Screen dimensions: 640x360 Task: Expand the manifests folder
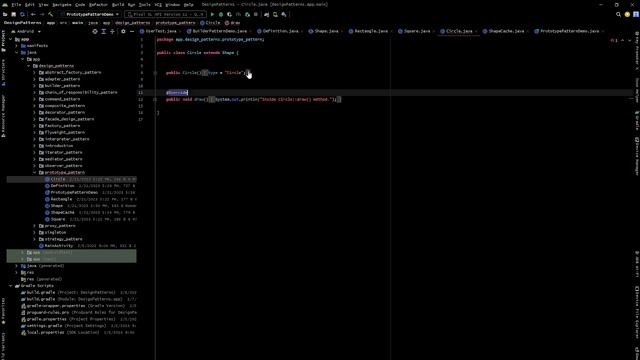[x=17, y=46]
